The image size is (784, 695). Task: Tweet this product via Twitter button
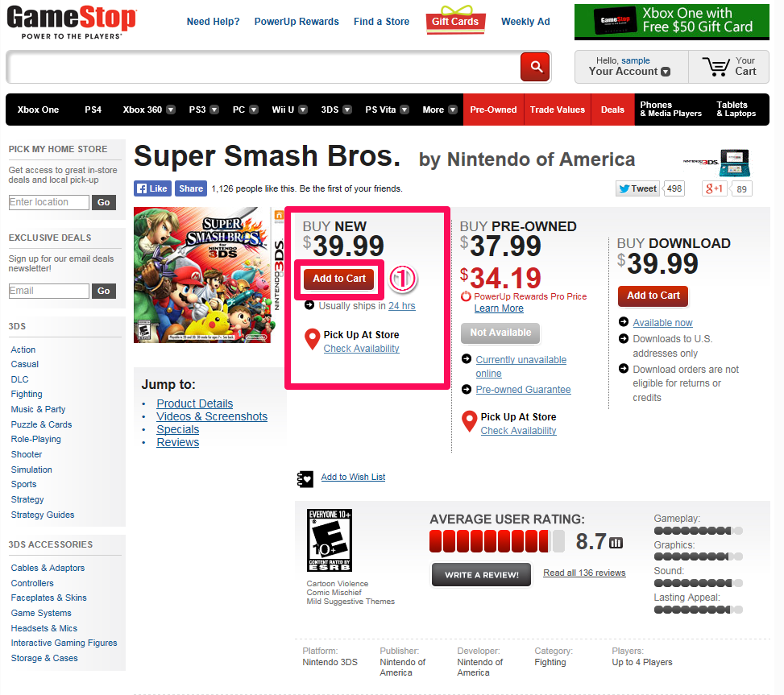(x=637, y=188)
